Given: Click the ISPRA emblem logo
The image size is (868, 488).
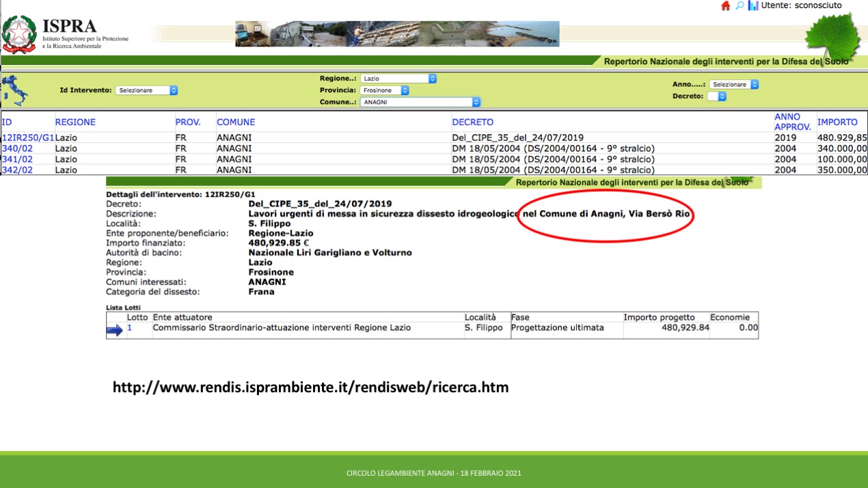Looking at the screenshot, I should [19, 33].
